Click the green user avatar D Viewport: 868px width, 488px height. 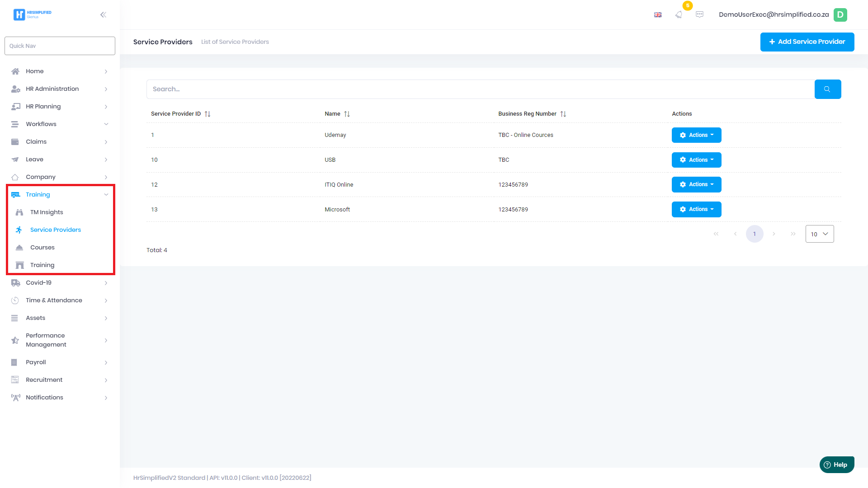840,14
